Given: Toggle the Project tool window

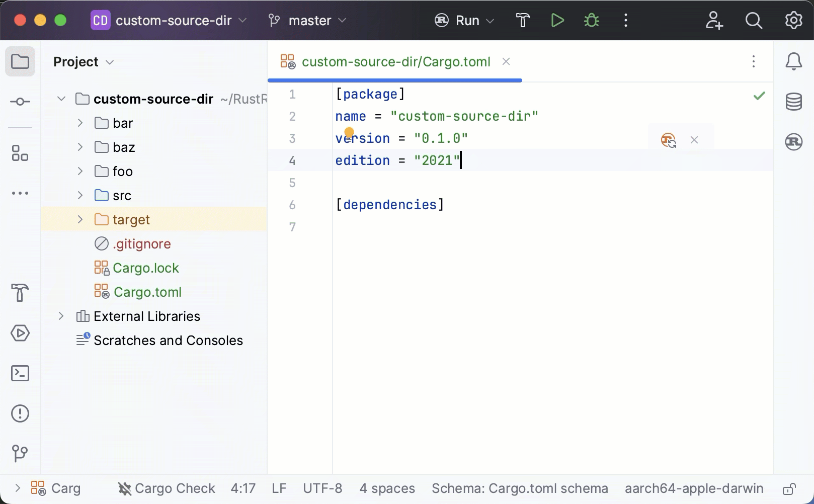Looking at the screenshot, I should coord(20,61).
